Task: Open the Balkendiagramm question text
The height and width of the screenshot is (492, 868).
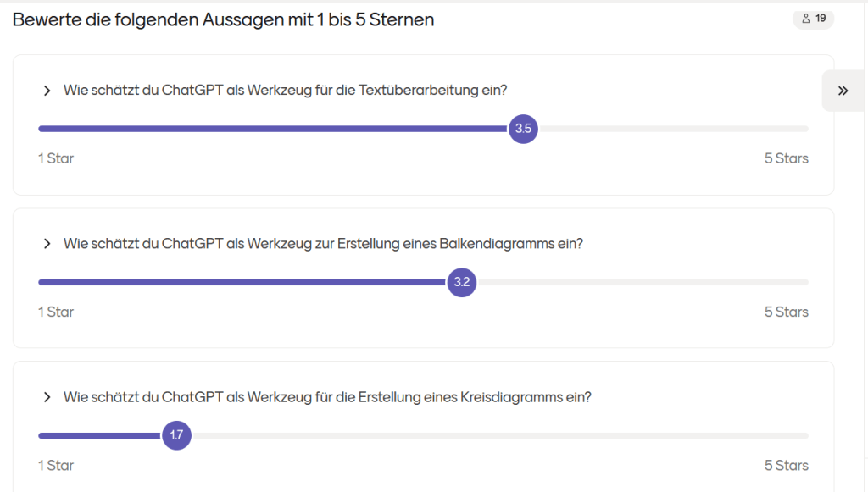Action: 323,244
